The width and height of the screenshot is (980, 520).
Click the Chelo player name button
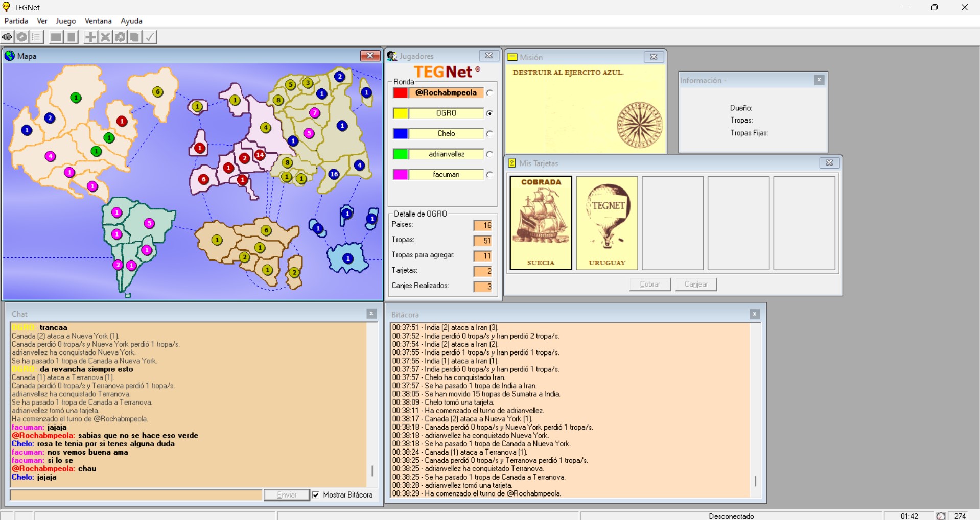(x=446, y=134)
